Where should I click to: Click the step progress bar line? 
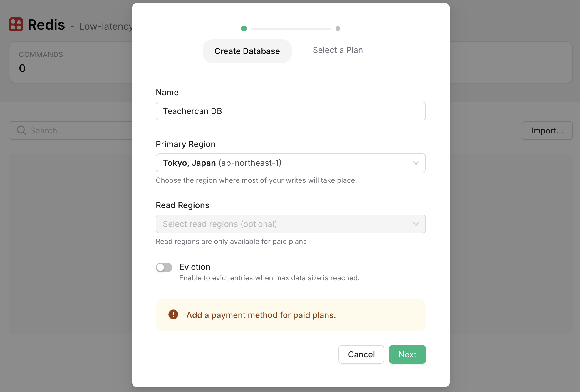[x=291, y=29]
